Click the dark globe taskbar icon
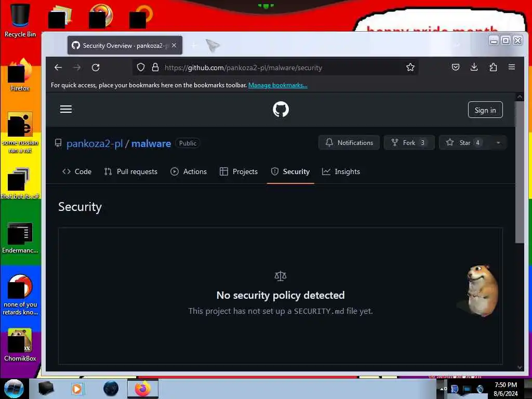Image resolution: width=532 pixels, height=399 pixels. (111, 389)
